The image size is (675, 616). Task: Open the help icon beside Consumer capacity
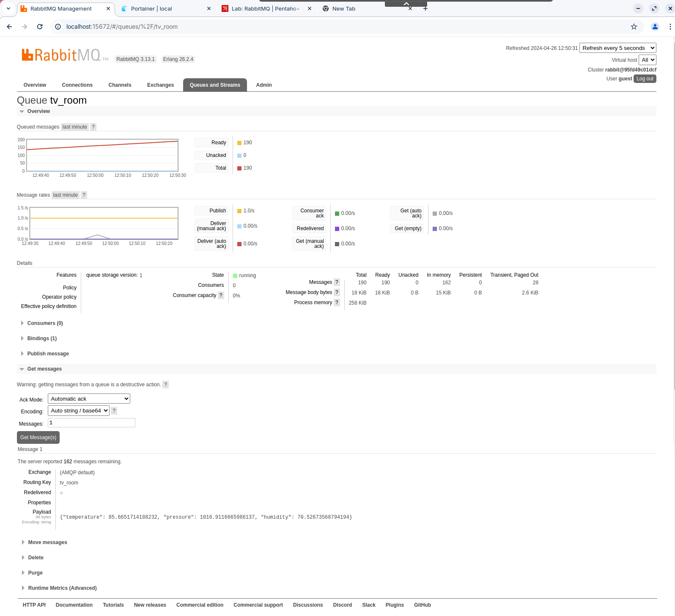[x=221, y=295]
